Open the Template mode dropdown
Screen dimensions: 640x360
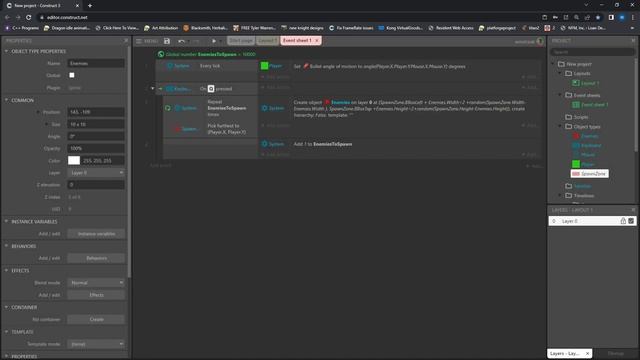[x=96, y=344]
